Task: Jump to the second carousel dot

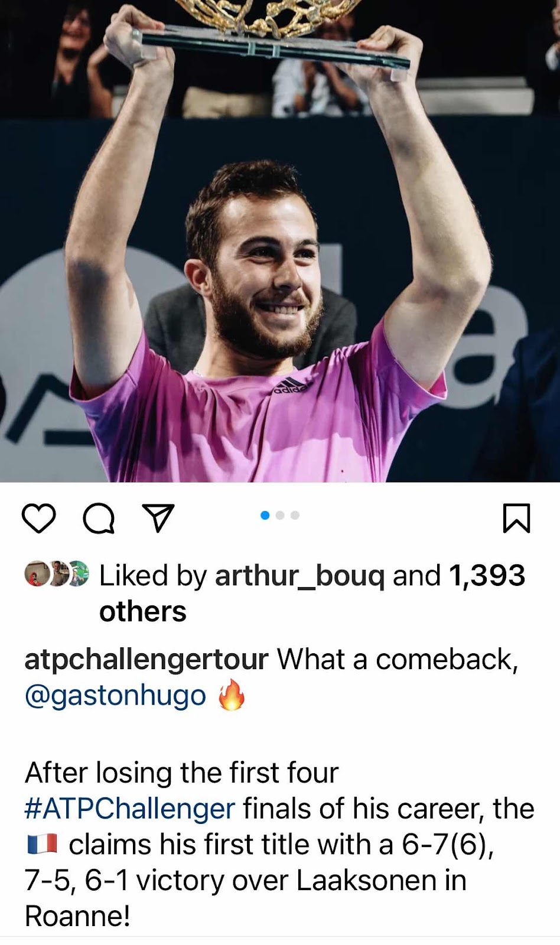Action: (280, 515)
